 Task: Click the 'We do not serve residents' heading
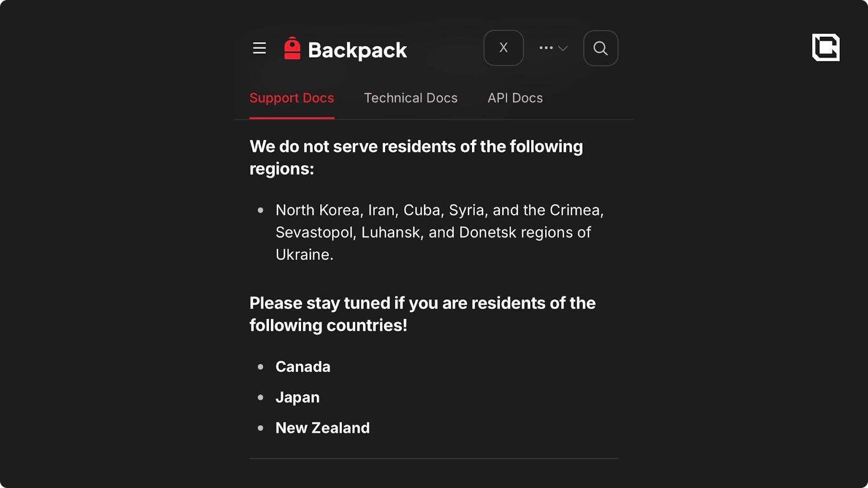point(416,157)
